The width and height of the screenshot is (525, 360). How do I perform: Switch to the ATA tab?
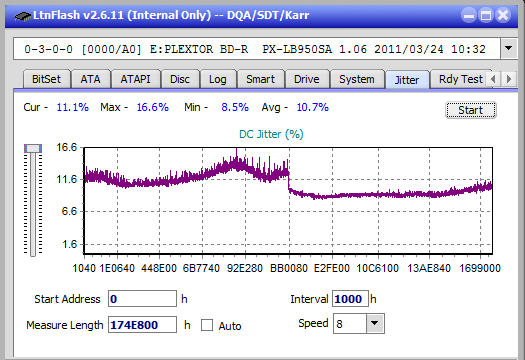tap(90, 79)
